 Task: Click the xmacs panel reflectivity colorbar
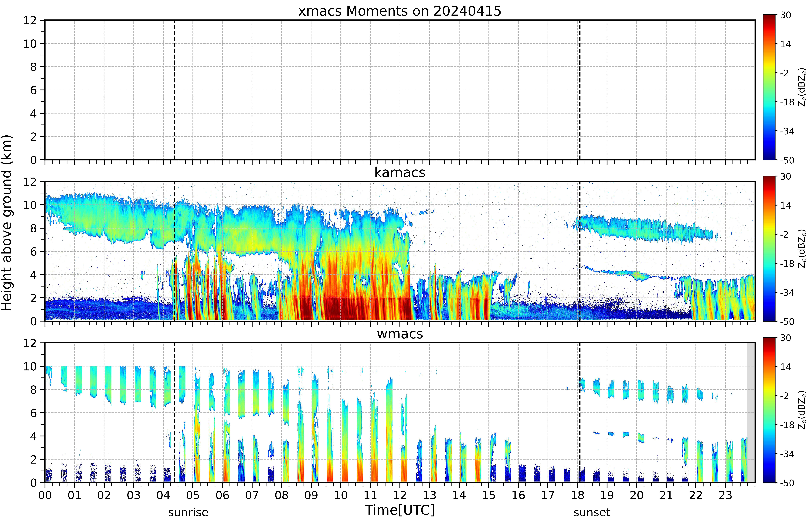click(x=769, y=87)
